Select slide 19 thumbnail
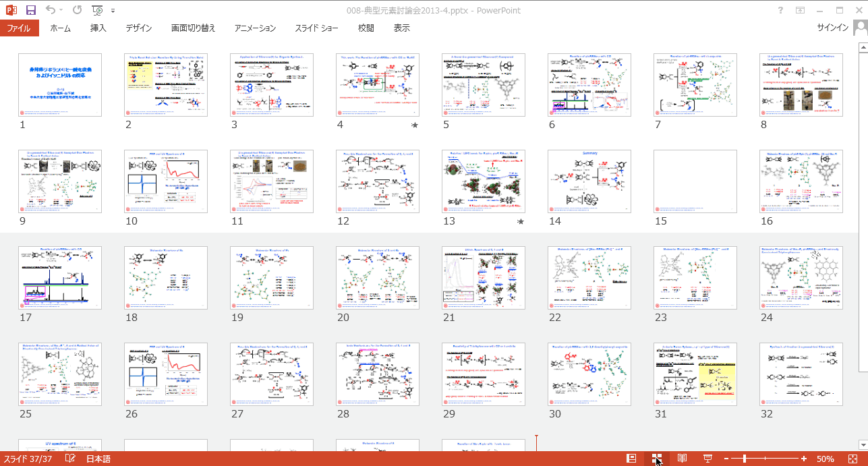The width and height of the screenshot is (868, 466). (x=272, y=278)
